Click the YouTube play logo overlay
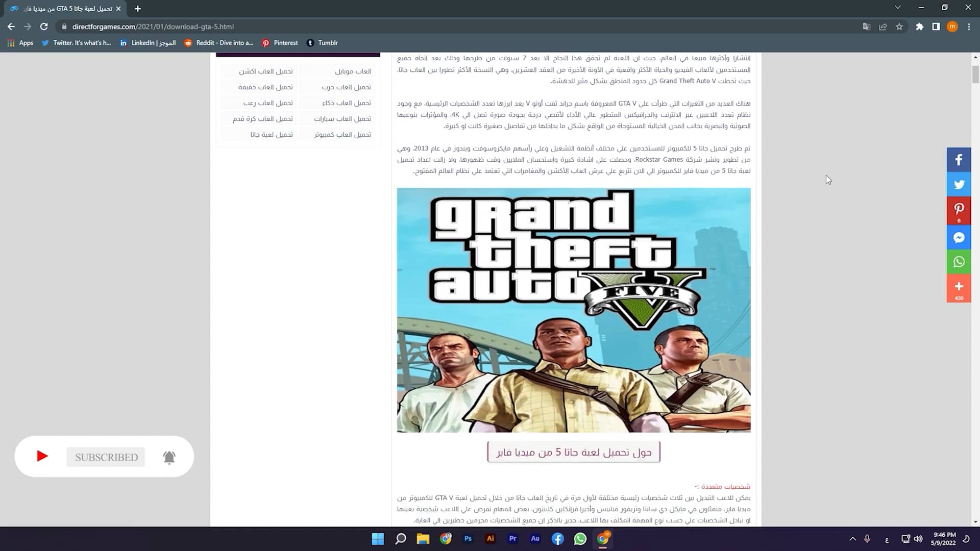980x551 pixels. tap(42, 456)
